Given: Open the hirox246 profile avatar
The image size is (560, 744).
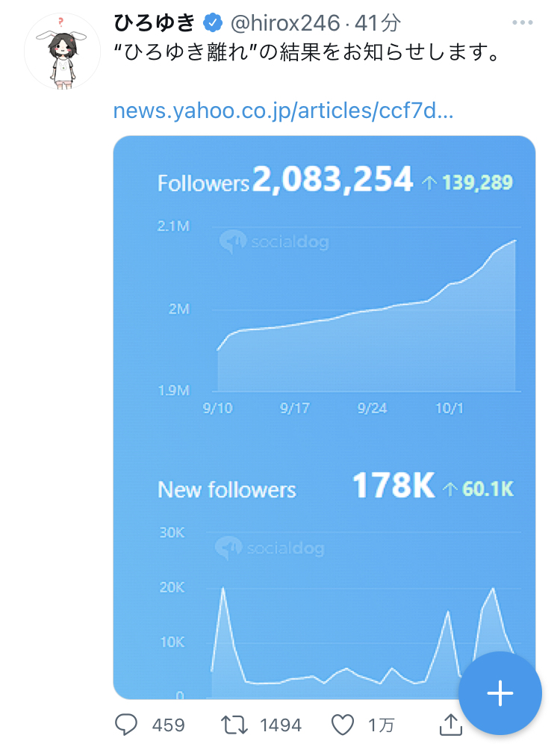Looking at the screenshot, I should pos(62,52).
